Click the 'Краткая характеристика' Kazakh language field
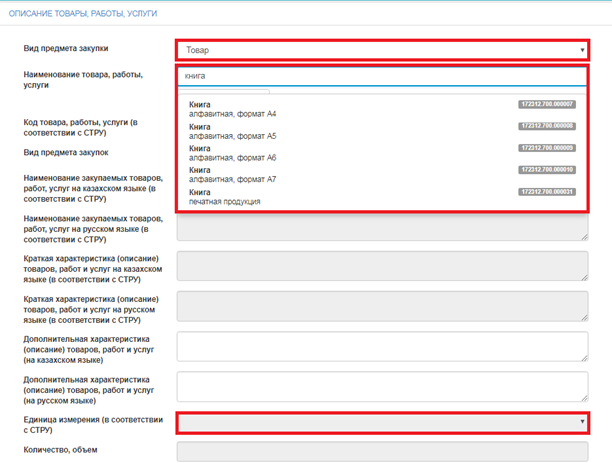This screenshot has width=612, height=463. (x=381, y=265)
